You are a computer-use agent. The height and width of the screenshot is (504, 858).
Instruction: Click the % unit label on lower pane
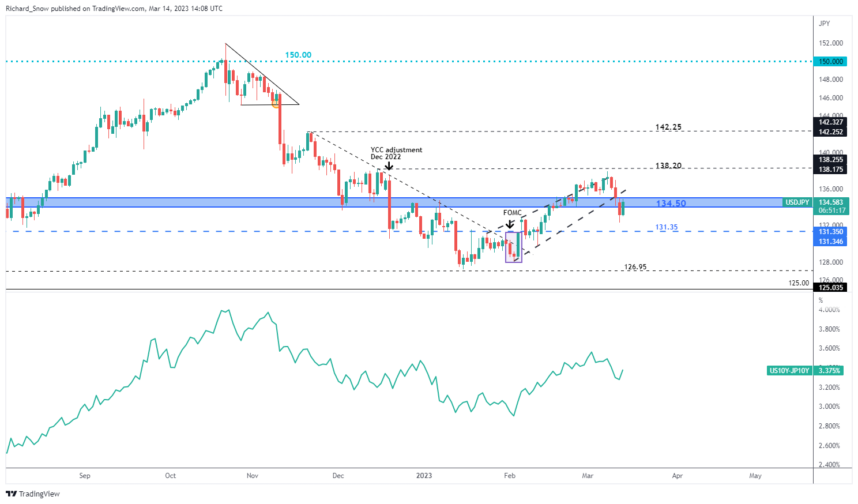pyautogui.click(x=821, y=300)
